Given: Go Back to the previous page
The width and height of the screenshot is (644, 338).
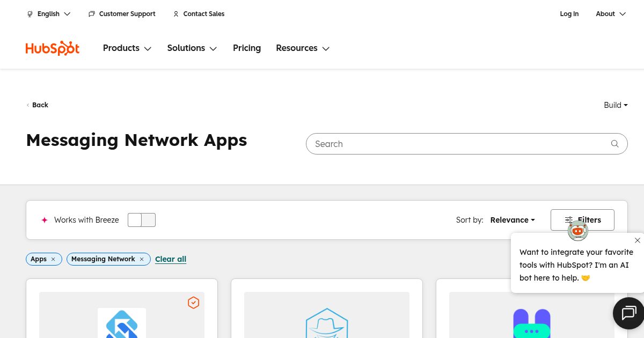Looking at the screenshot, I should tap(38, 105).
